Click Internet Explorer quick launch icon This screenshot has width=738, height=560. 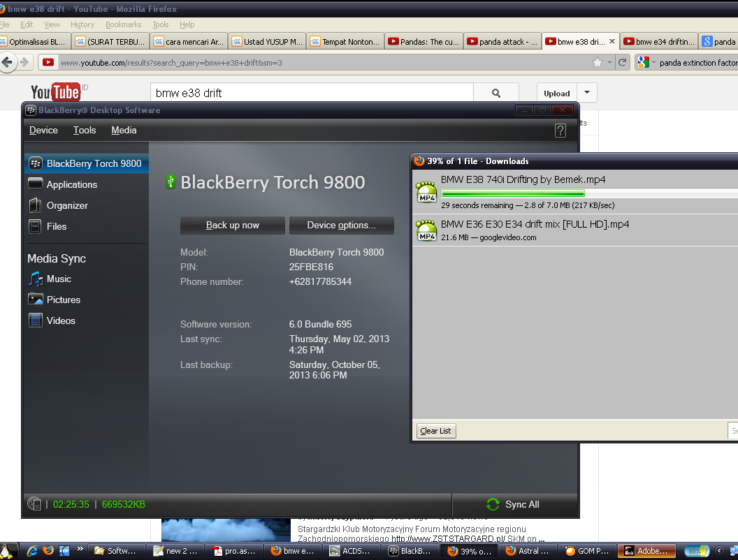click(32, 551)
